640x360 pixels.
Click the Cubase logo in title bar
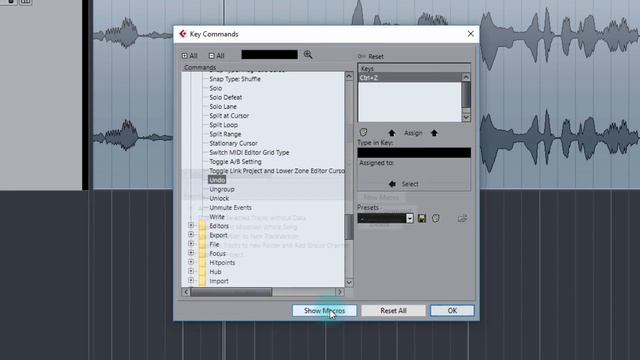182,34
